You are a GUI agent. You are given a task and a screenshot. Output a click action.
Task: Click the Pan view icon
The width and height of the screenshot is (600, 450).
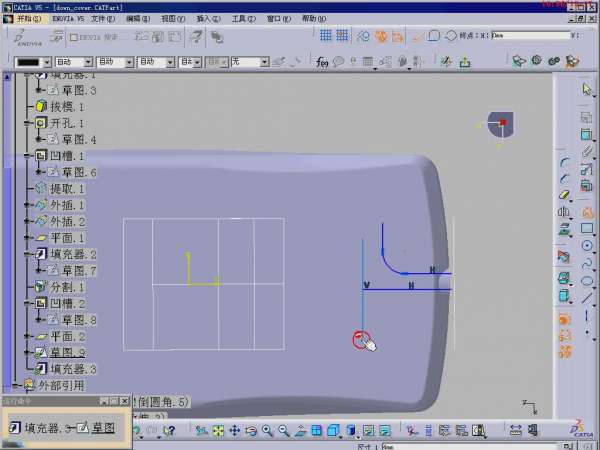[234, 431]
